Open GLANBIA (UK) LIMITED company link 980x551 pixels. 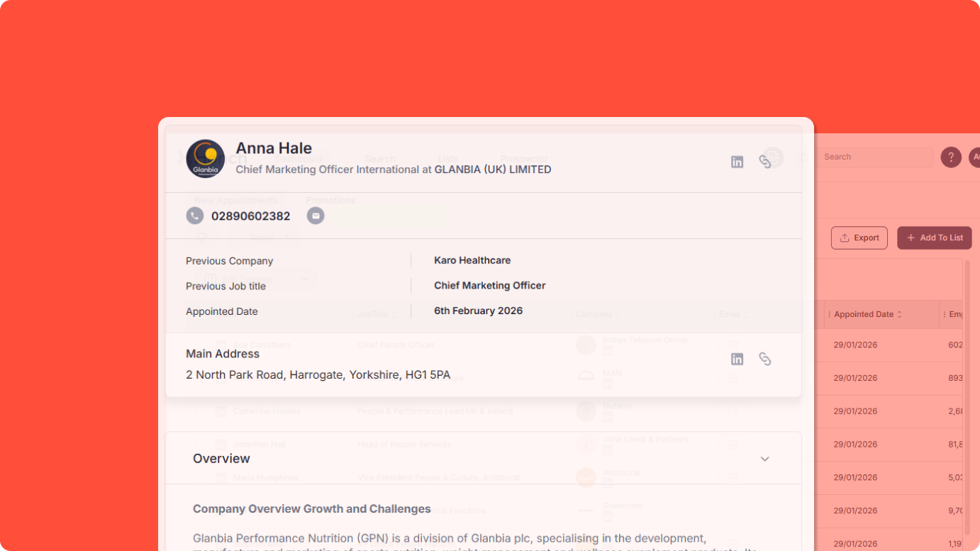[493, 169]
